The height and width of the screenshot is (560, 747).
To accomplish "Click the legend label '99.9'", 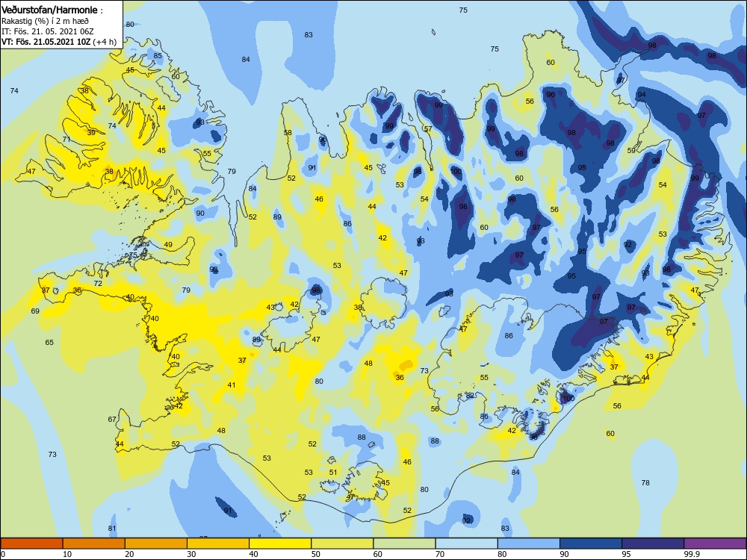I will (692, 554).
